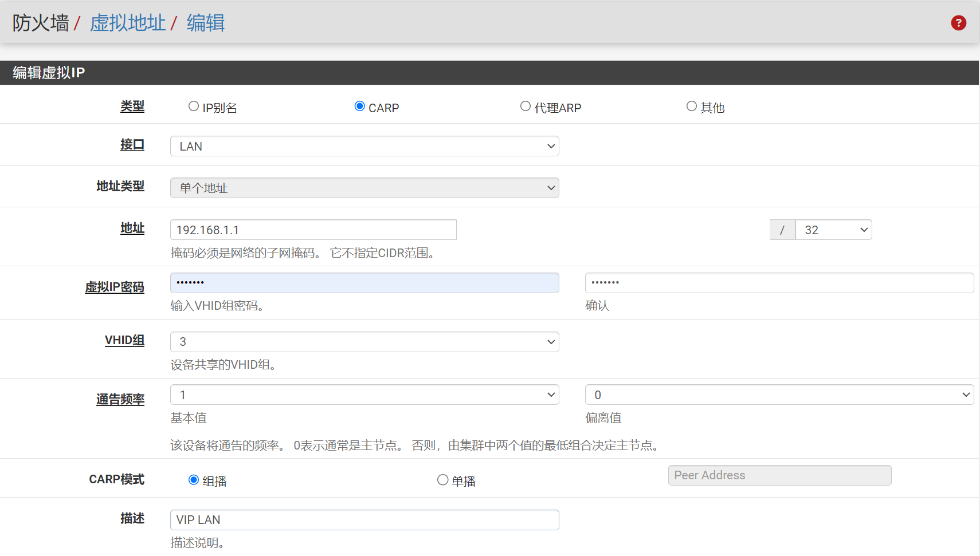This screenshot has height=556, width=980.
Task: Click the 192.168.1.1 address field
Action: (313, 230)
